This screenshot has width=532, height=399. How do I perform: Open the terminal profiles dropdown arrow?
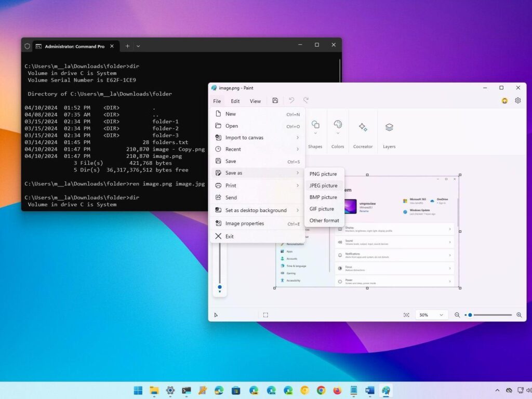[138, 46]
